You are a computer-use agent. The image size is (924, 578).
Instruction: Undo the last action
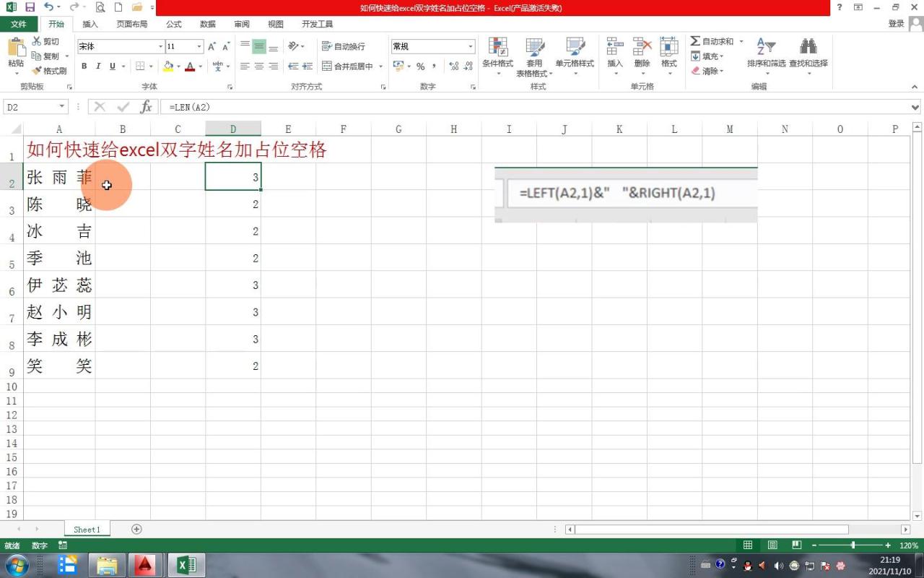click(48, 7)
